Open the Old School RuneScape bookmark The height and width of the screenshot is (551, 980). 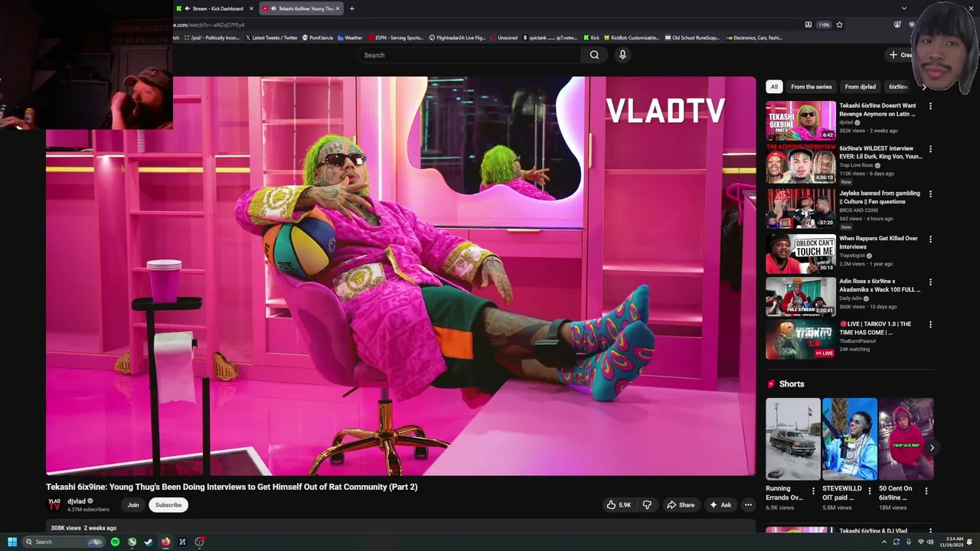(x=692, y=37)
